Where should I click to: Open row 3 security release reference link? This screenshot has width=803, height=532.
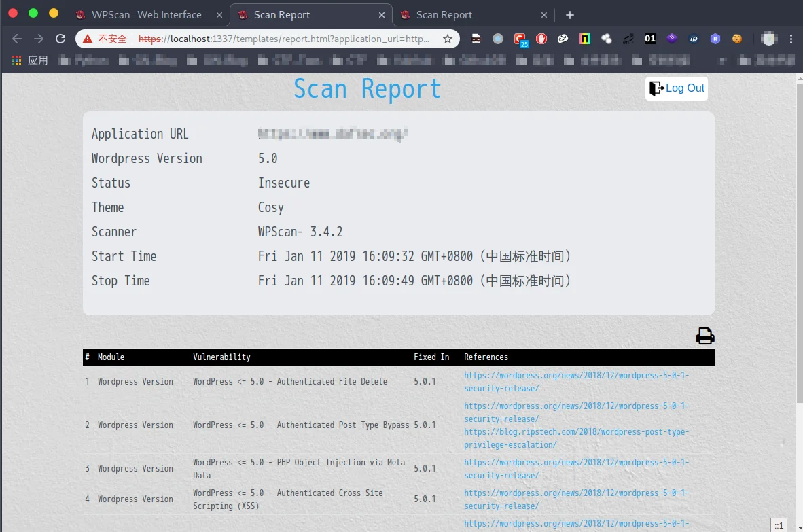pyautogui.click(x=576, y=469)
